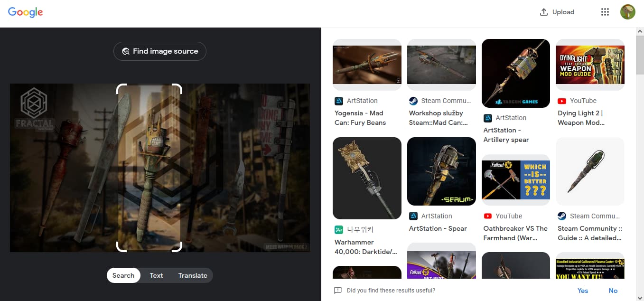Click the YouTube icon beside Dying Light 2
This screenshot has height=301, width=644.
point(562,101)
